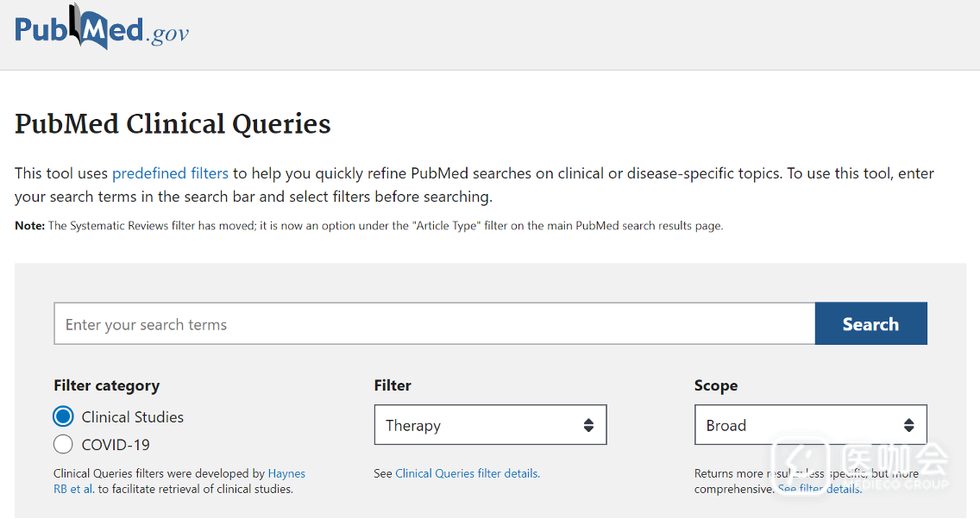Click the Note about the Systematic Reviews filter
The image size is (980, 519).
tap(369, 226)
